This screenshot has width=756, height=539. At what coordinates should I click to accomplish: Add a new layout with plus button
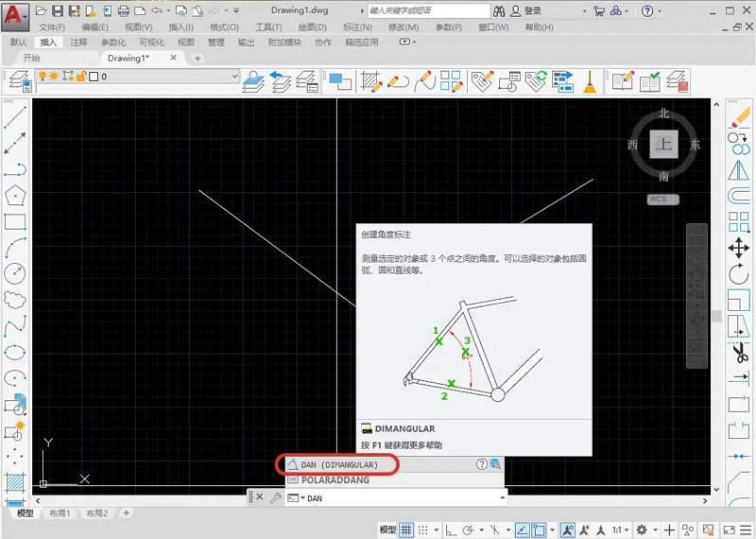tap(127, 513)
